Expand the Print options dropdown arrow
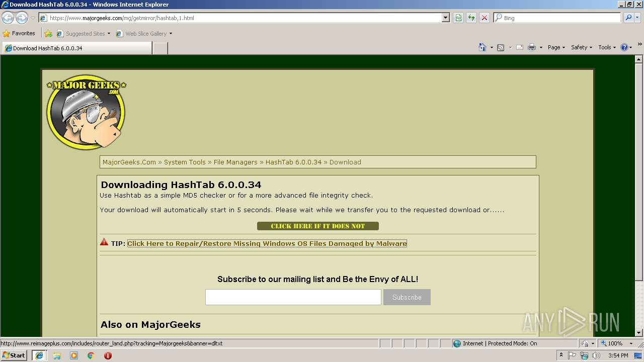Image resolution: width=644 pixels, height=362 pixels. [541, 47]
